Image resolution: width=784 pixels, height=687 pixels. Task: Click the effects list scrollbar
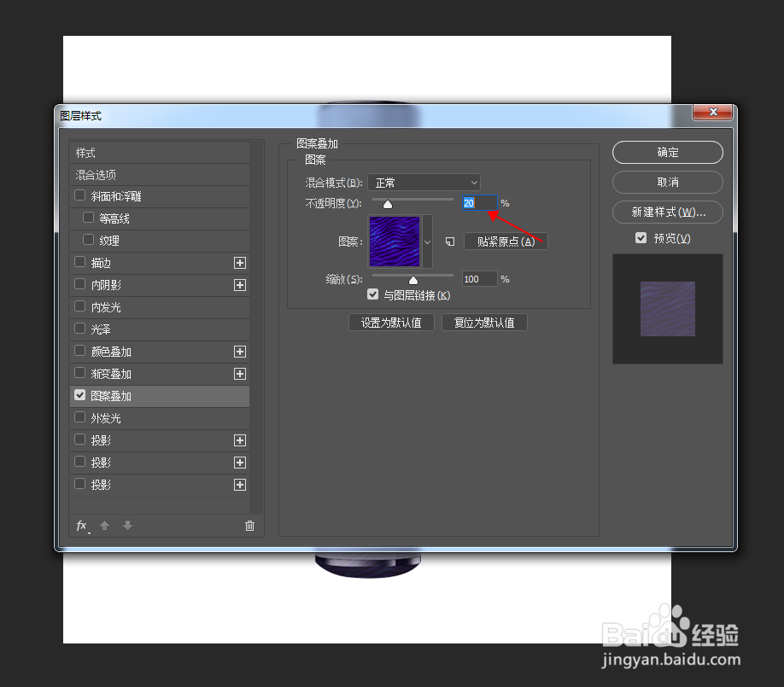tap(257, 327)
